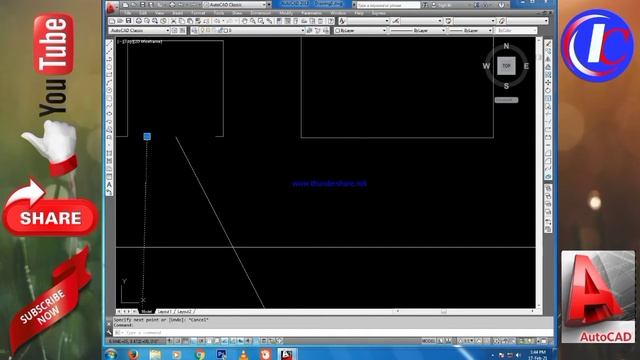Select the Trim modify tool
This screenshot has height=360, width=640.
[x=548, y=114]
